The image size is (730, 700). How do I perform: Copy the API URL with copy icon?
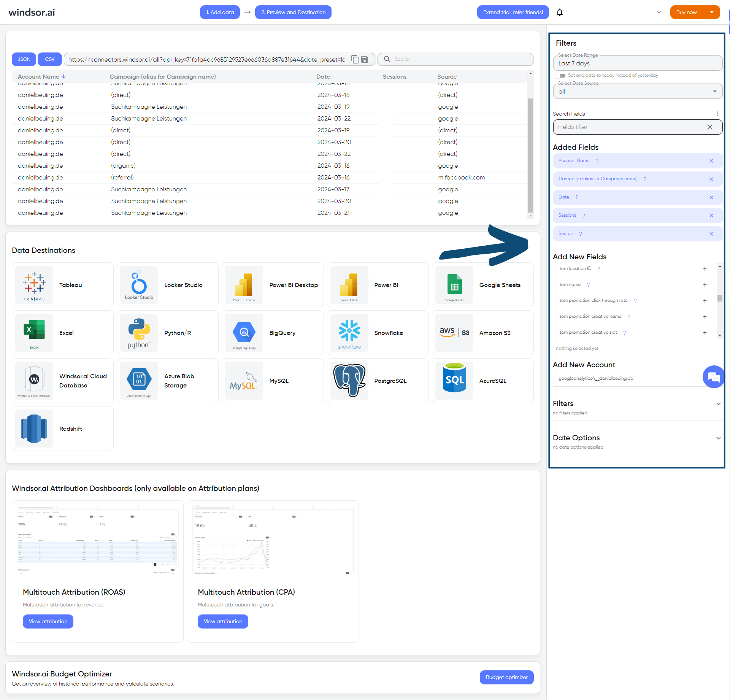[355, 59]
